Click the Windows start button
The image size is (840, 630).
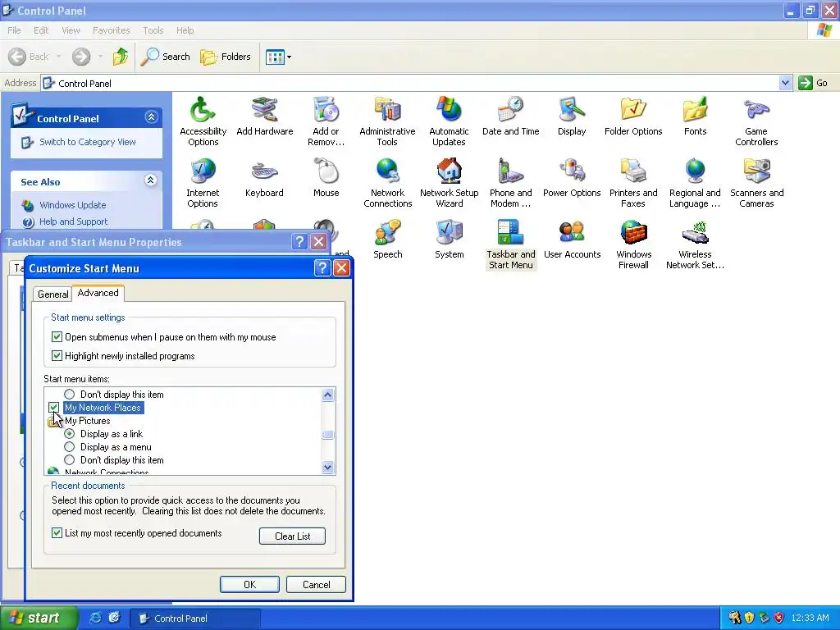pyautogui.click(x=39, y=618)
